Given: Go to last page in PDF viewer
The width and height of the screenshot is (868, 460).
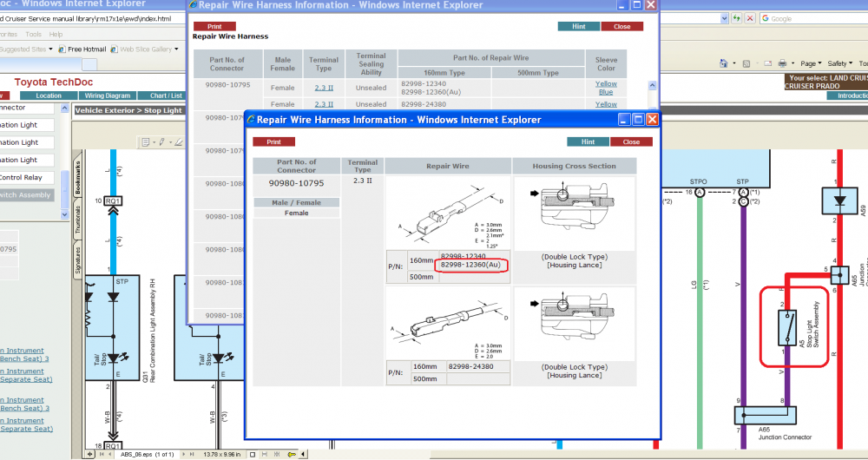Looking at the screenshot, I should tap(192, 455).
